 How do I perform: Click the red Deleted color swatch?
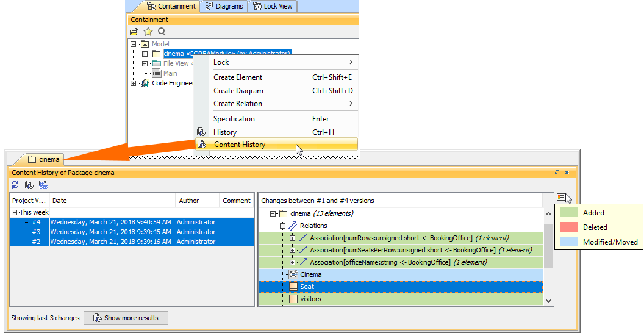click(569, 227)
